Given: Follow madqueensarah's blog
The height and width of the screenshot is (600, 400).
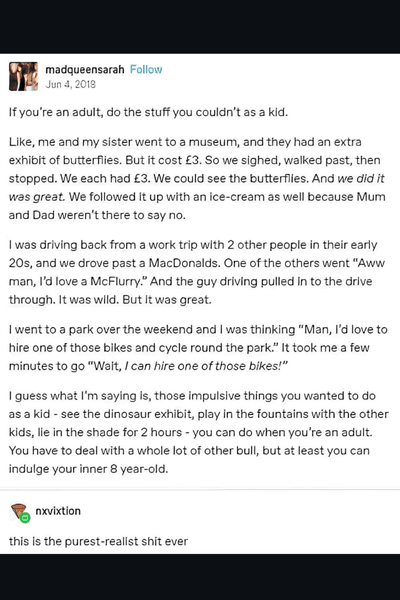Looking at the screenshot, I should [146, 70].
